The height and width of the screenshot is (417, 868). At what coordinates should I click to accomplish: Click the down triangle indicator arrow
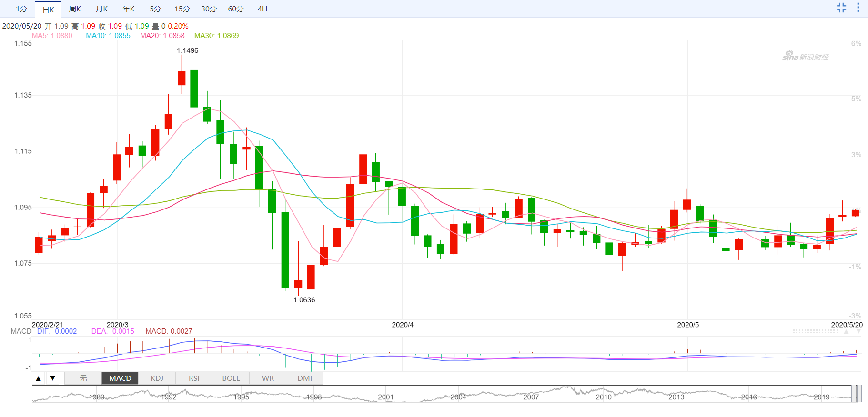click(53, 378)
